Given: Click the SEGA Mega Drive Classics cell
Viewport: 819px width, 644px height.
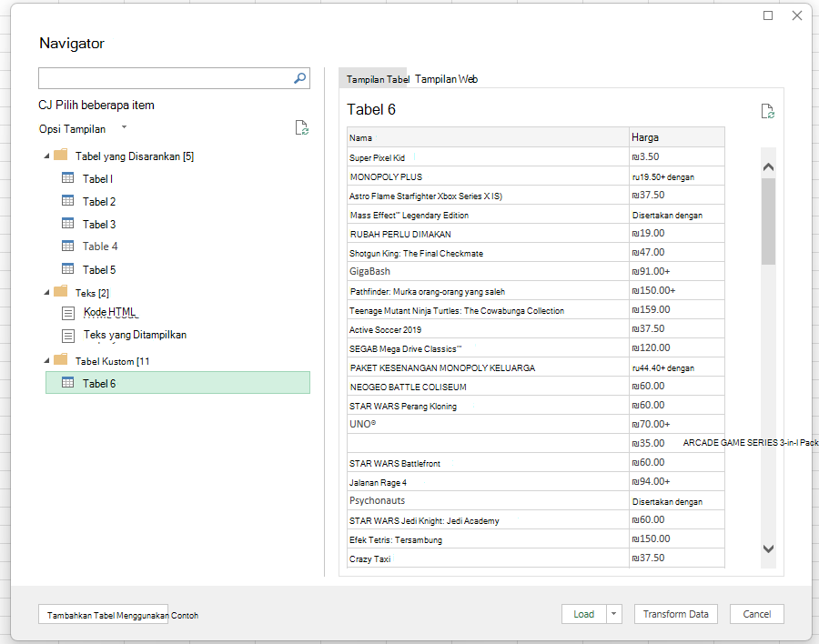Looking at the screenshot, I should (x=488, y=348).
